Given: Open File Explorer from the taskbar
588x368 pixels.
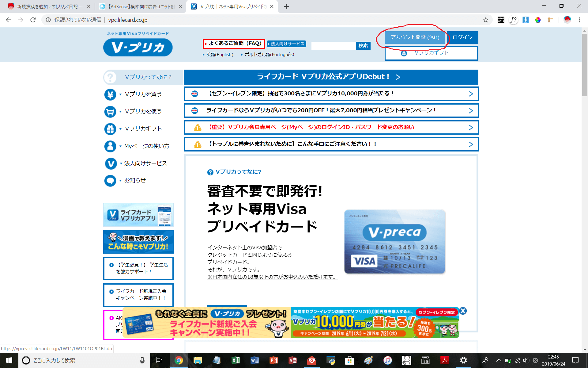Looking at the screenshot, I should (198, 360).
